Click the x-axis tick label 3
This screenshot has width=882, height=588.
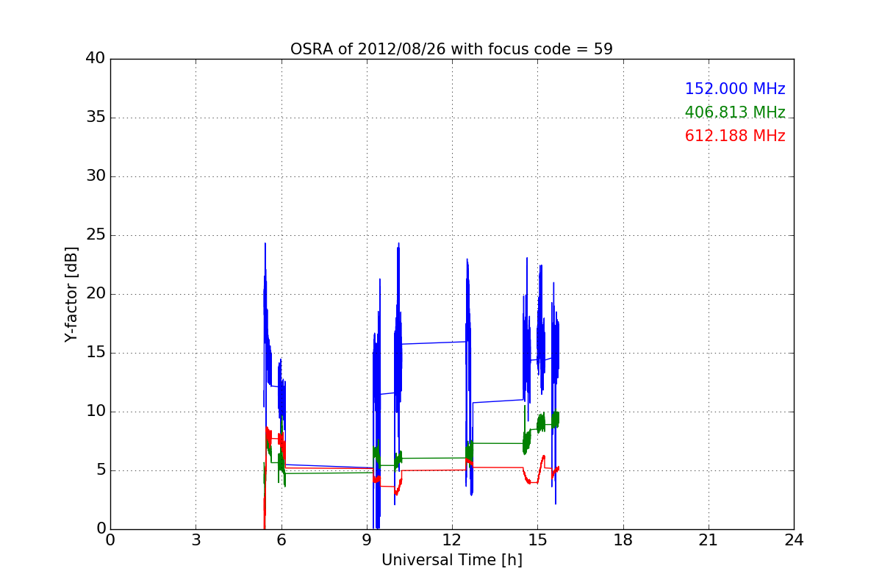coord(196,540)
